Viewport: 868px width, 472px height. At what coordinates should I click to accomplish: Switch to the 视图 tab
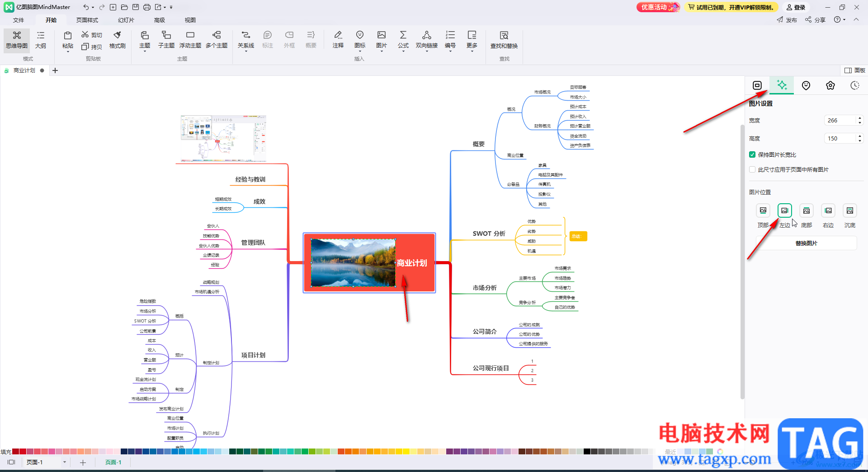coord(190,20)
